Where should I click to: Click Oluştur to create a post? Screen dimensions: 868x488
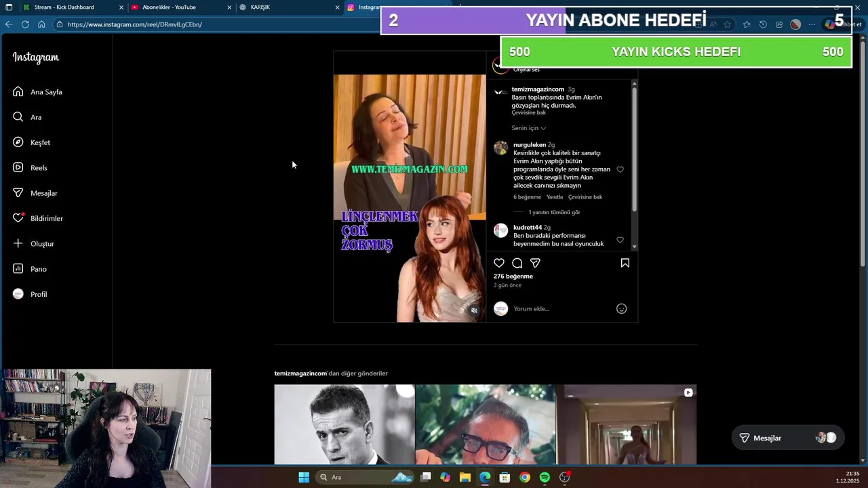pyautogui.click(x=33, y=243)
